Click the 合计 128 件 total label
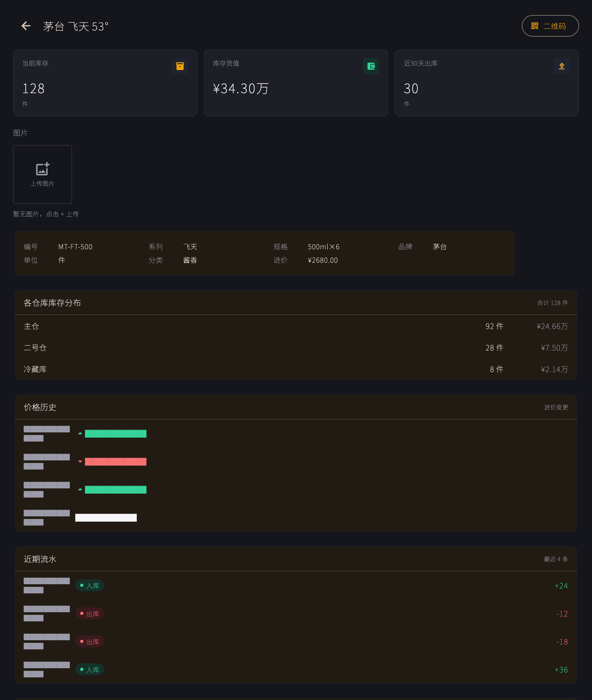 [x=552, y=303]
